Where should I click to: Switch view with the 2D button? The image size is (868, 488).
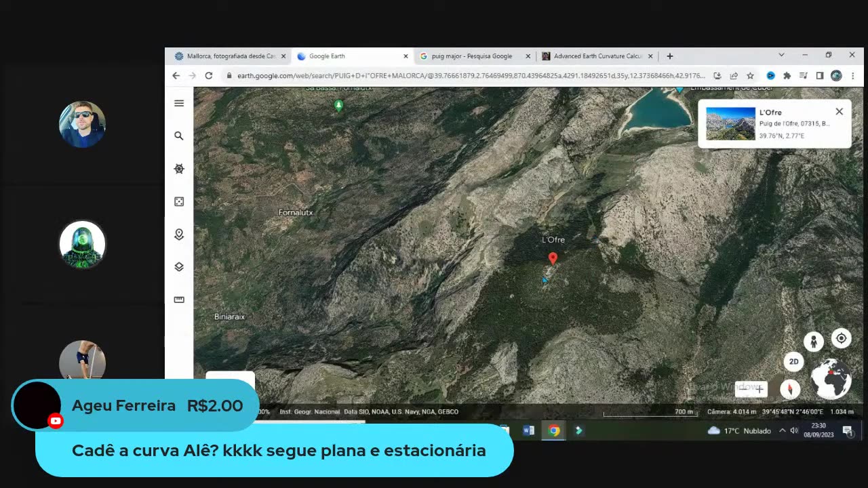pyautogui.click(x=793, y=361)
